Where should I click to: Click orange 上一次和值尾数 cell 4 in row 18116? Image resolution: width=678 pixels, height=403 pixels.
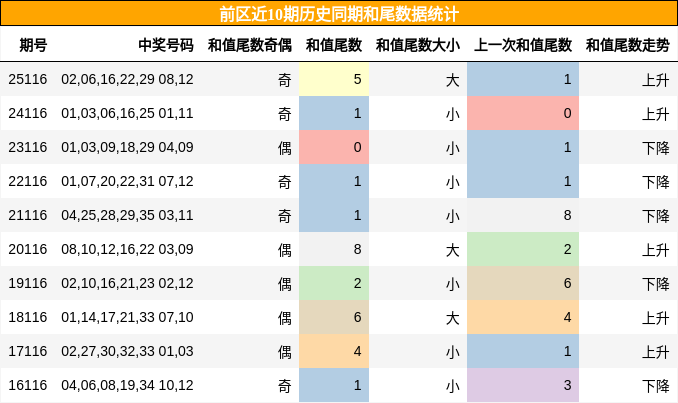coord(523,317)
